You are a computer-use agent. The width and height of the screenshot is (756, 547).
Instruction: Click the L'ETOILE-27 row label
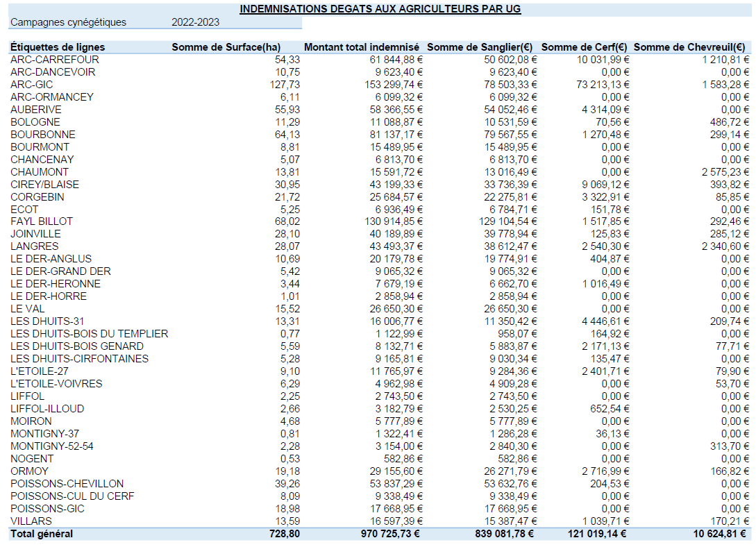[40, 372]
